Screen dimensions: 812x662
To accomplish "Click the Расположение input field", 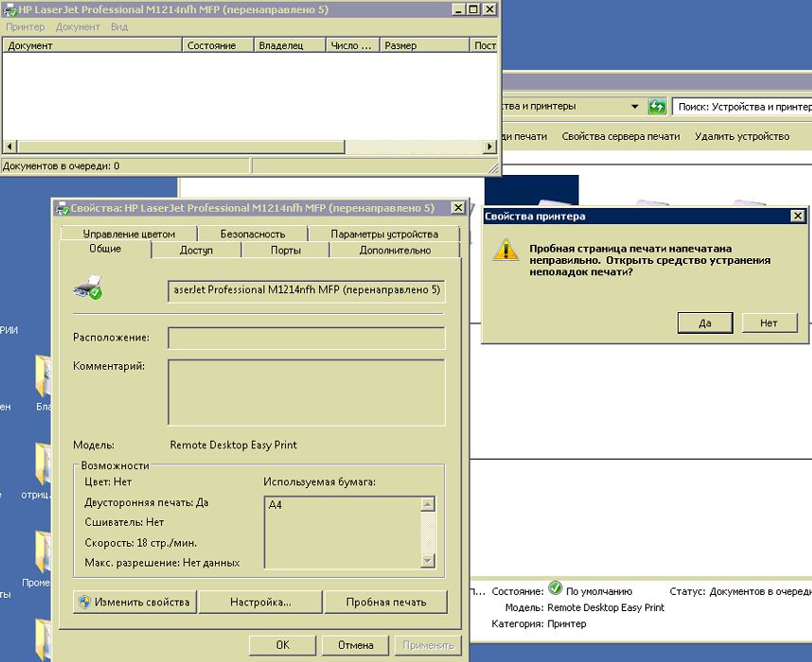I will pyautogui.click(x=307, y=338).
